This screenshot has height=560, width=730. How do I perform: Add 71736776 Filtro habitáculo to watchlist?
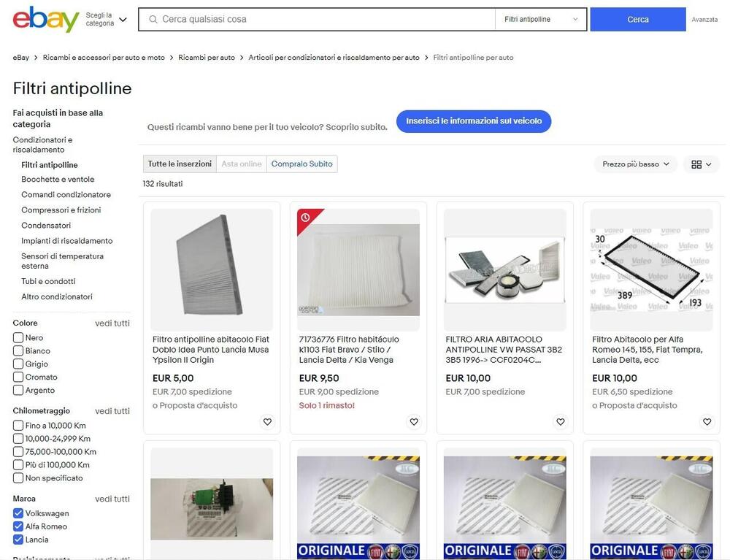pos(414,422)
